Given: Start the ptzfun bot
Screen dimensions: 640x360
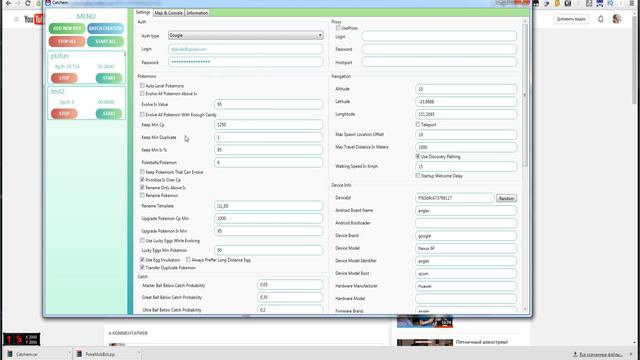Looking at the screenshot, I should 109,78.
